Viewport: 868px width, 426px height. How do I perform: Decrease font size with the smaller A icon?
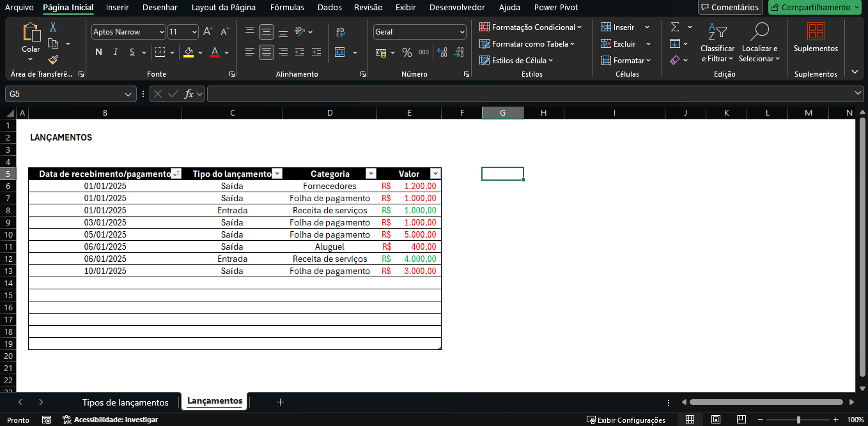click(x=225, y=31)
